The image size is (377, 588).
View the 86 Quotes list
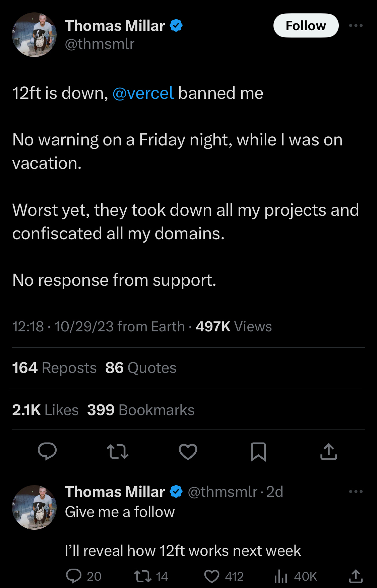(141, 368)
